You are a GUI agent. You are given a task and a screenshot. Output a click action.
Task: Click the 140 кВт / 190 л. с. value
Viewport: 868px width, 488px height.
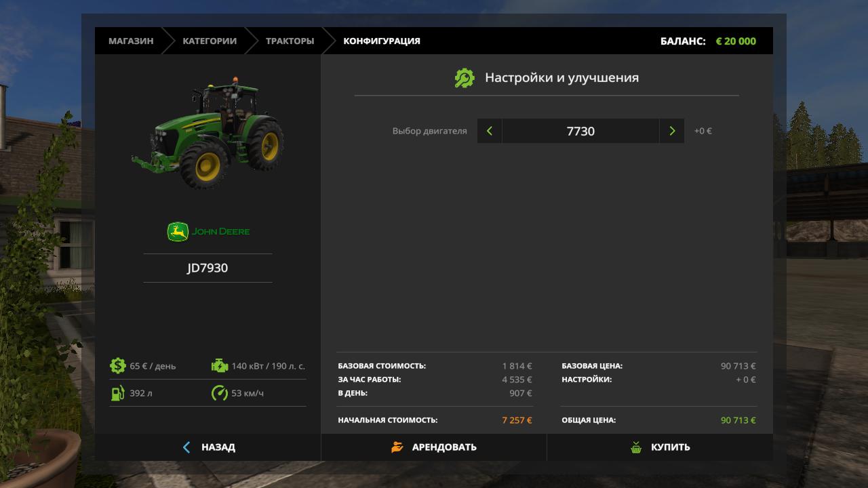click(x=269, y=366)
